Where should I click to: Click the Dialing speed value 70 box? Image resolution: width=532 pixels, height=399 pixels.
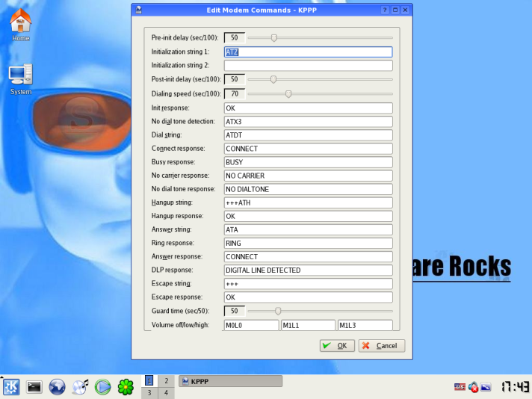tap(235, 93)
